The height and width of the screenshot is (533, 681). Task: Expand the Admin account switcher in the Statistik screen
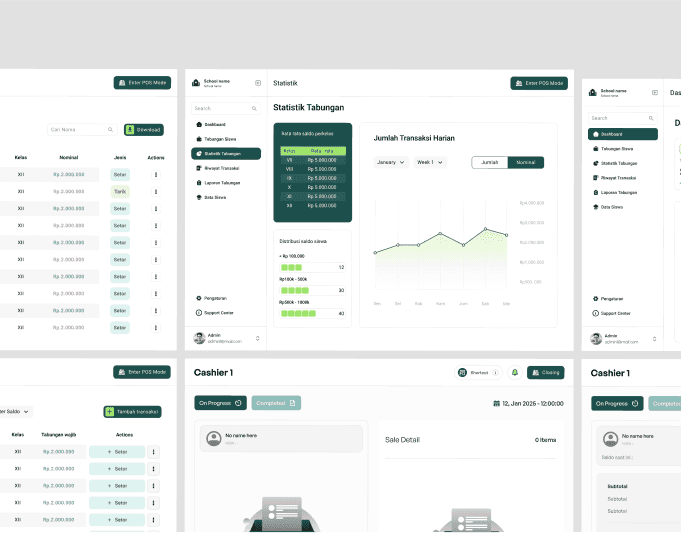tap(258, 338)
